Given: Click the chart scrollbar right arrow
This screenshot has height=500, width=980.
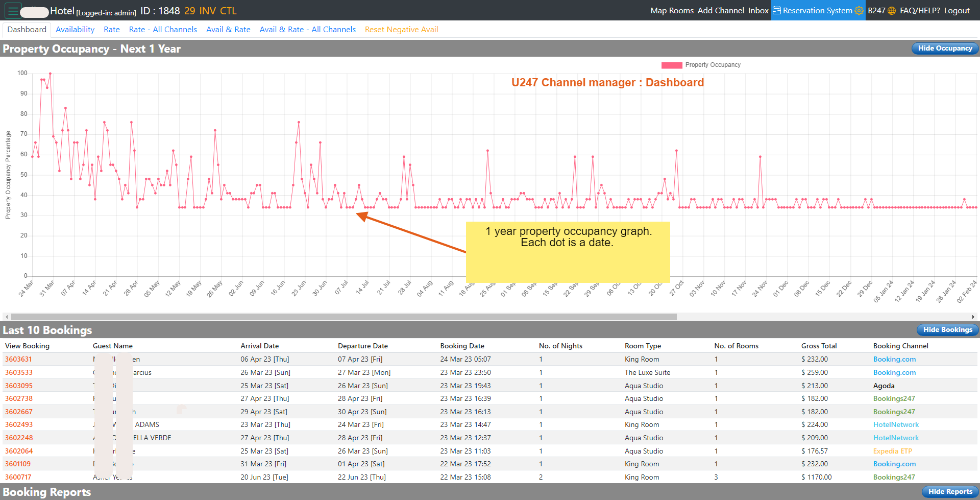Looking at the screenshot, I should pos(973,317).
